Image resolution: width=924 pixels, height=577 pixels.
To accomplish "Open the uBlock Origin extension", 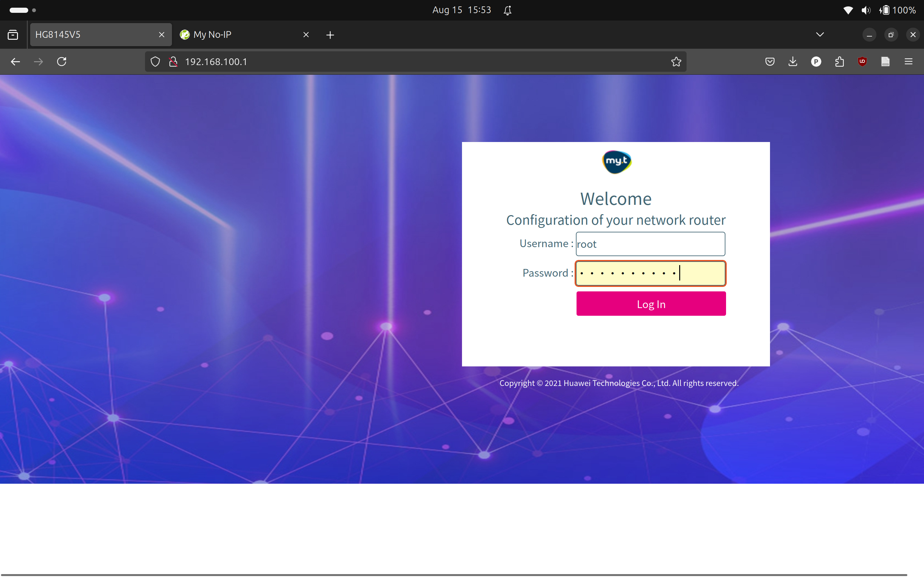I will 862,62.
